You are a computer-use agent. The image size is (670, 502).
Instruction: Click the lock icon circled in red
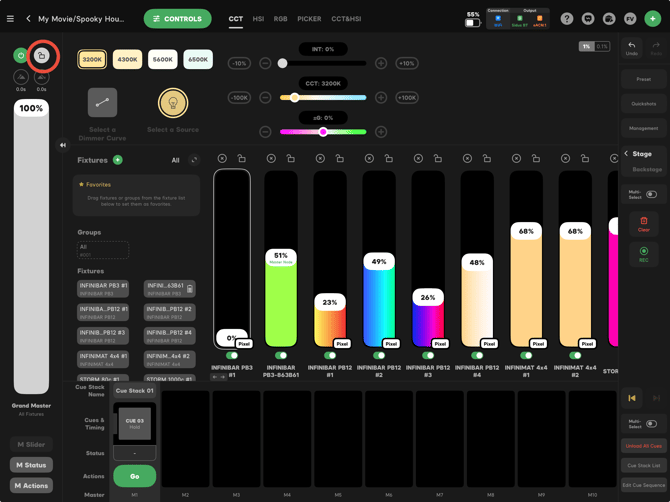click(41, 56)
